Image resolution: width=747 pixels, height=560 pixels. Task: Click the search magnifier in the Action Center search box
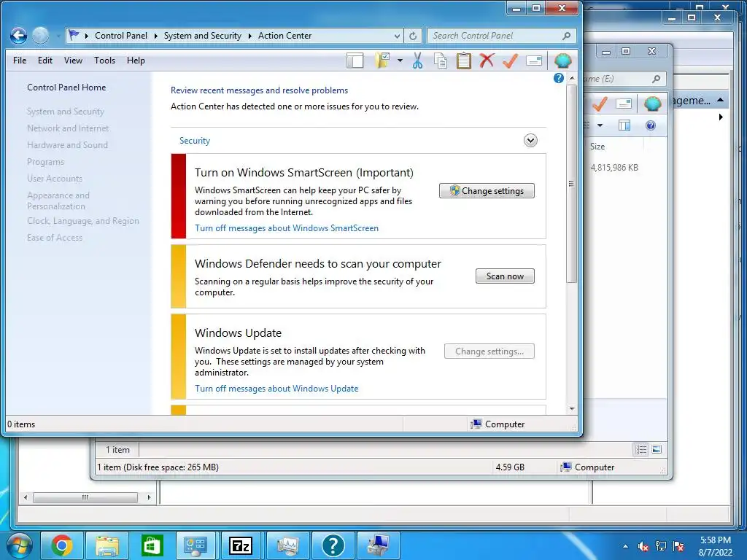(566, 36)
